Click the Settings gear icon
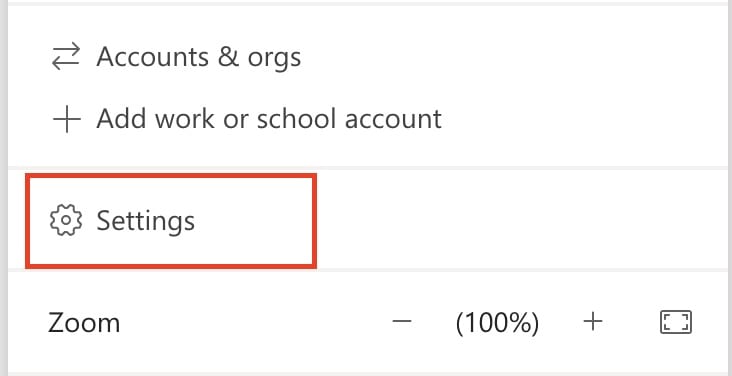Screen dimensions: 732x376 (x=66, y=220)
